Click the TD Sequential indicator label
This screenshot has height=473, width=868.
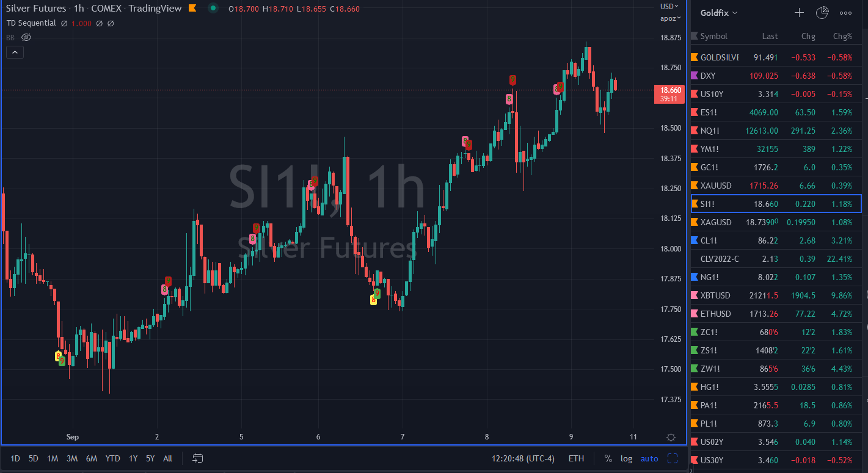(31, 23)
